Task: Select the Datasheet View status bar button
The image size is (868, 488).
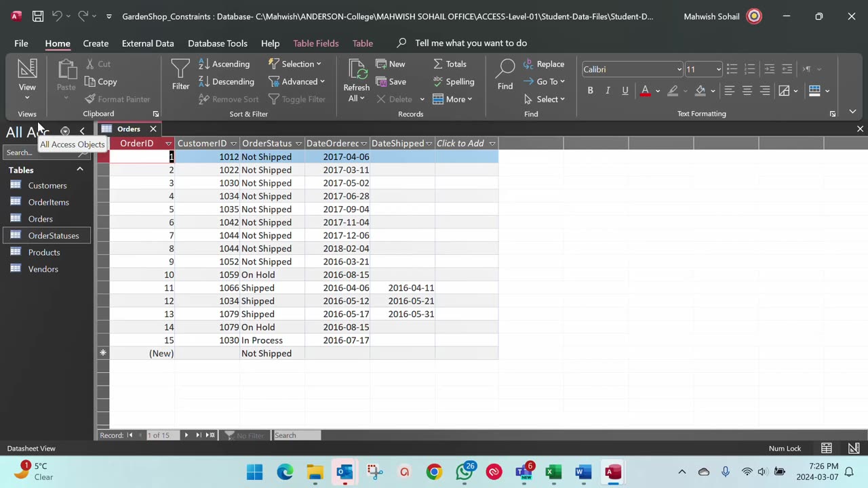Action: point(827,448)
